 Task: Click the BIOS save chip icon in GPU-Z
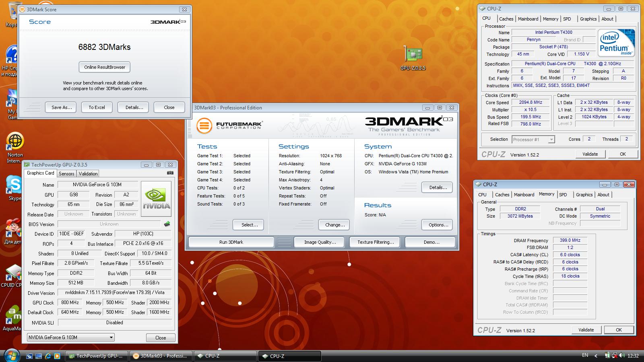tap(167, 224)
